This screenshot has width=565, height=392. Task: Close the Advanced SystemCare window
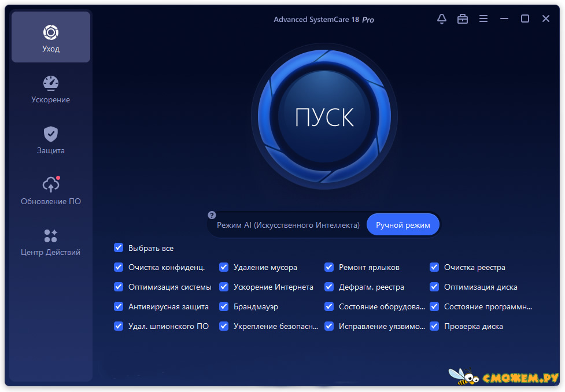pos(546,19)
